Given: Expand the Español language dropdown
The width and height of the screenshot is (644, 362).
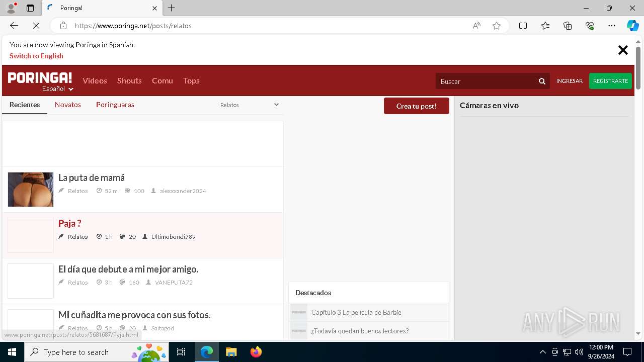Looking at the screenshot, I should tap(57, 89).
